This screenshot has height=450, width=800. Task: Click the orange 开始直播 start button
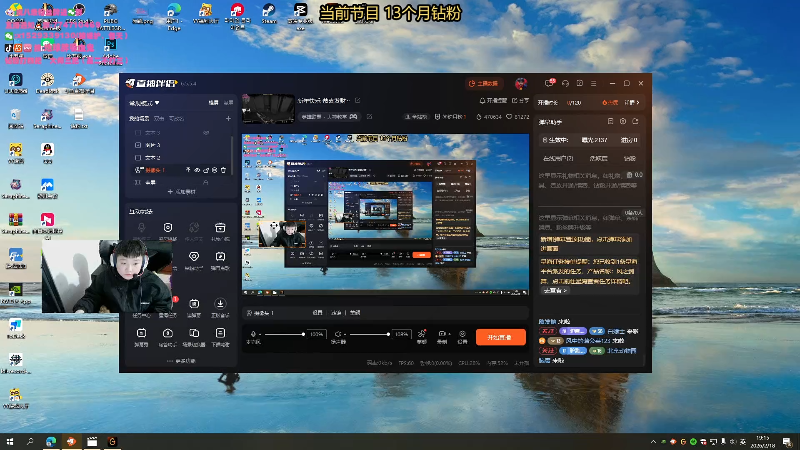coord(501,337)
